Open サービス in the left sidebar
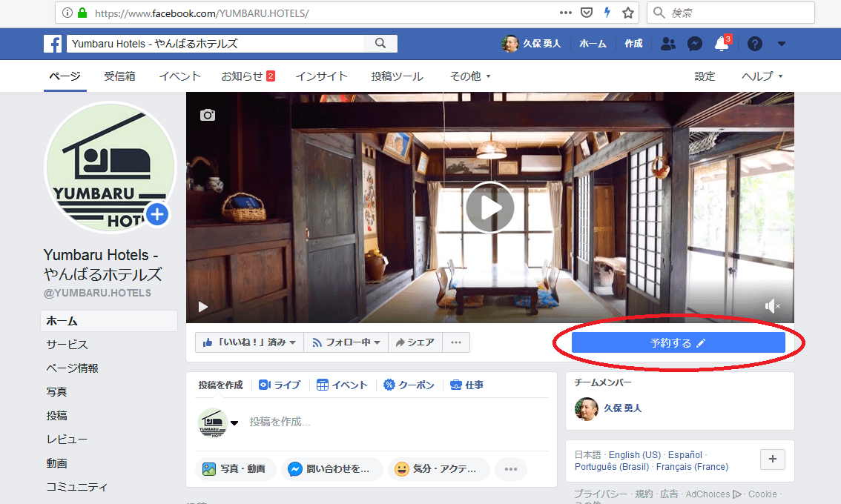The image size is (841, 504). 67,344
